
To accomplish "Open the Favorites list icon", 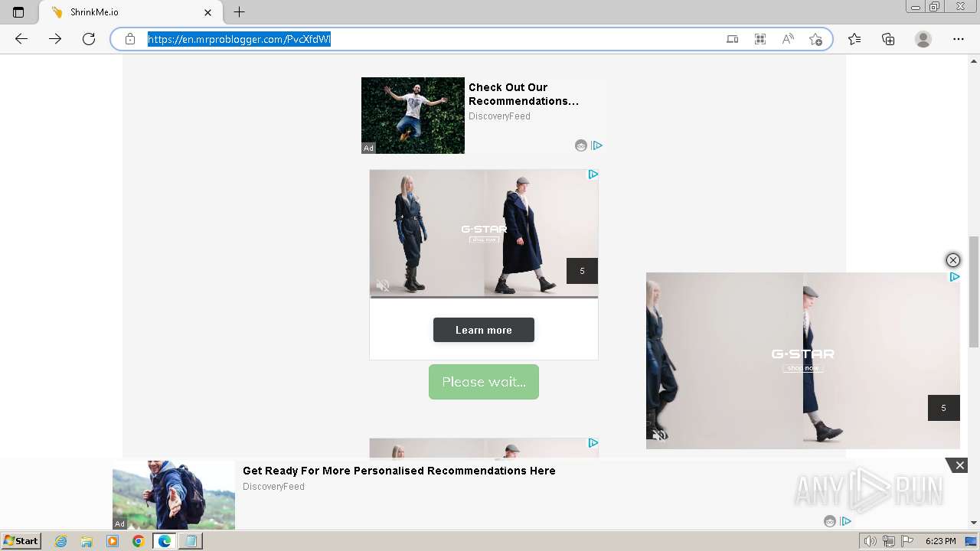I will pos(854,39).
